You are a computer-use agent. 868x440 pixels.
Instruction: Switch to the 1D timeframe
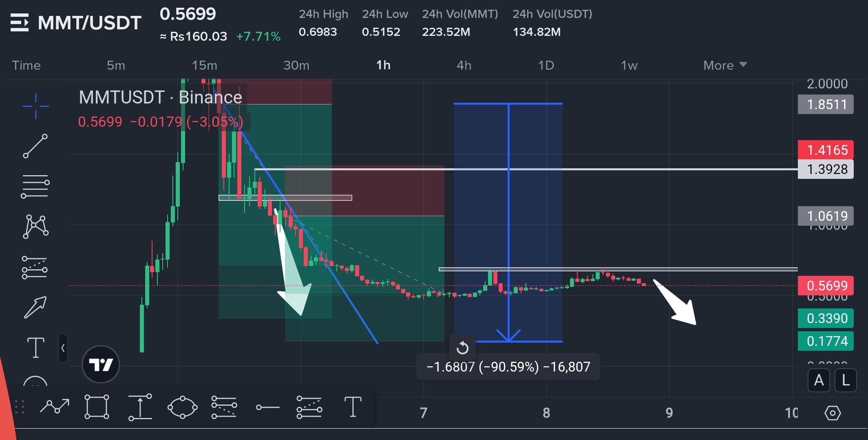546,65
